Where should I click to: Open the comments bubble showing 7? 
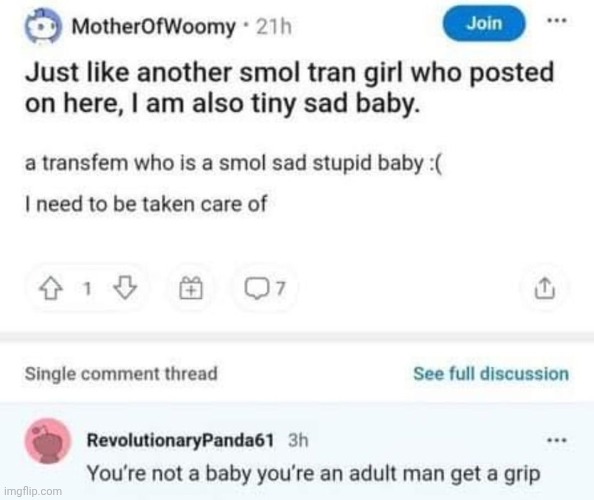(264, 289)
